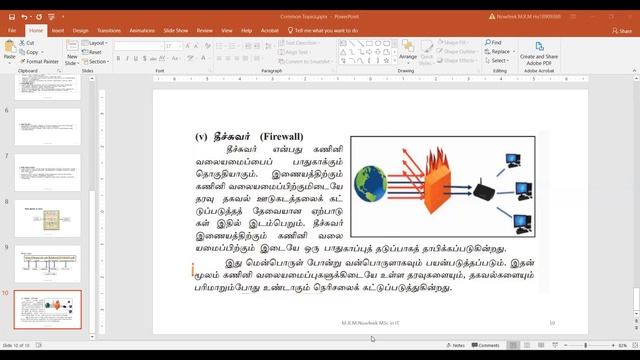Open Quick Styles gallery
Viewport: 640px width, 360px height.
coord(427,52)
